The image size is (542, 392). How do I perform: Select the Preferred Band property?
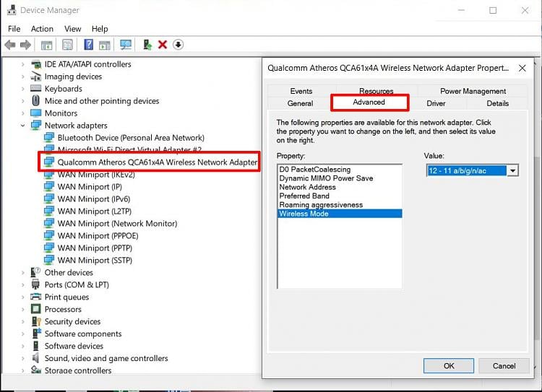coord(340,196)
